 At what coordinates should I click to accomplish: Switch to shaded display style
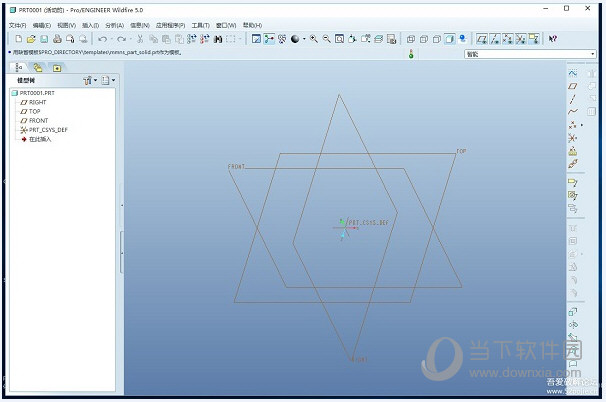tap(449, 39)
